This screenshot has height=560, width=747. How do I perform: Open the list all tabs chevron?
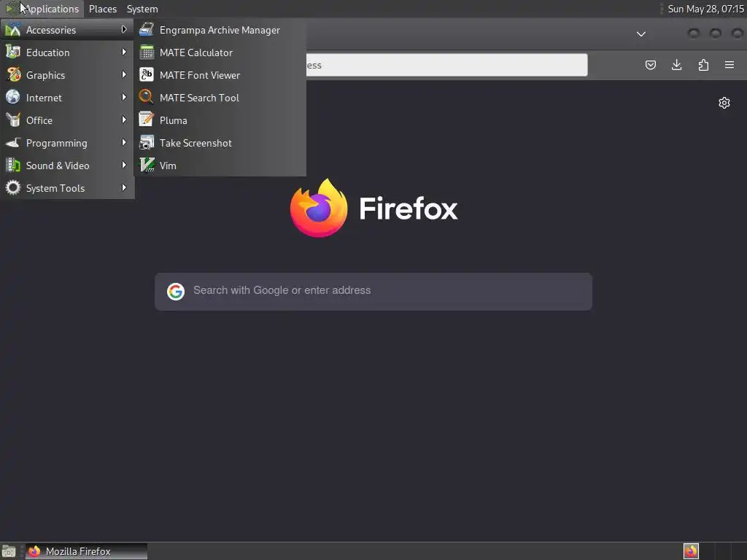click(641, 34)
